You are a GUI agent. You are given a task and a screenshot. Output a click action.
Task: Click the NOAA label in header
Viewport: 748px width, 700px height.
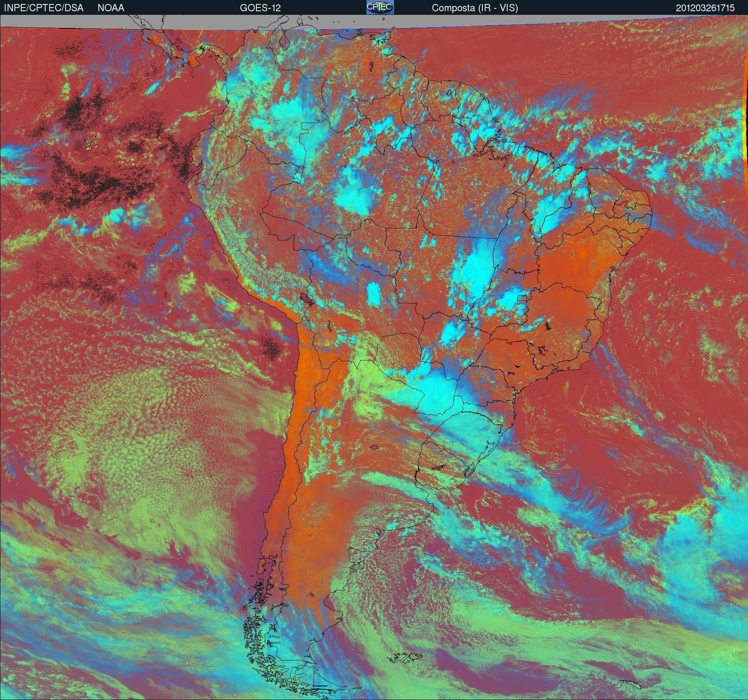coord(111,8)
